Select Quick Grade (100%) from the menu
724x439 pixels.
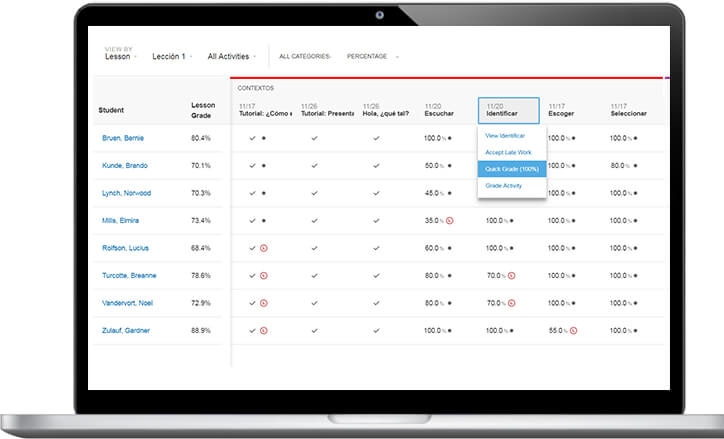(x=512, y=168)
